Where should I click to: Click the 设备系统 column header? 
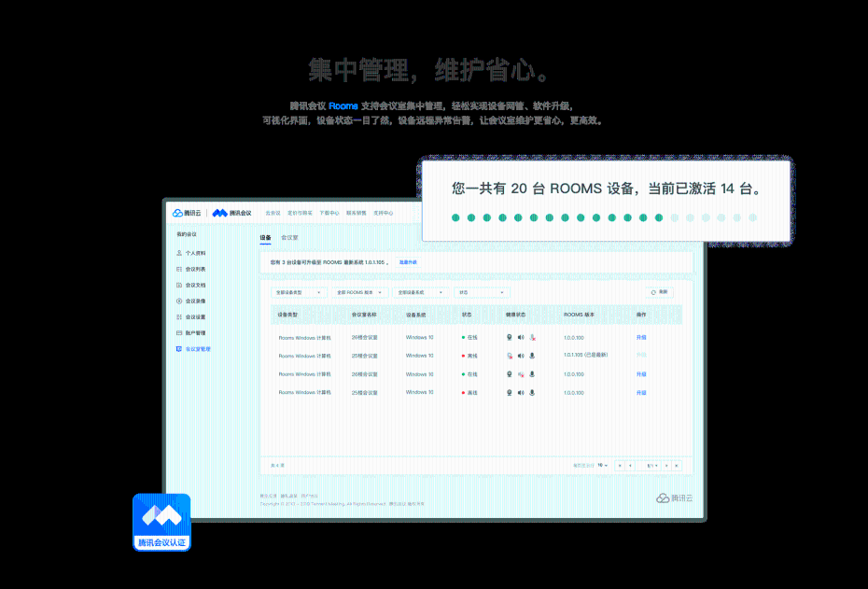415,315
